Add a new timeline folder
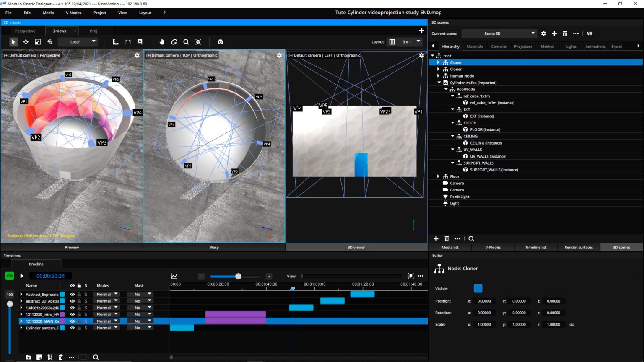The width and height of the screenshot is (644, 362). [x=29, y=357]
